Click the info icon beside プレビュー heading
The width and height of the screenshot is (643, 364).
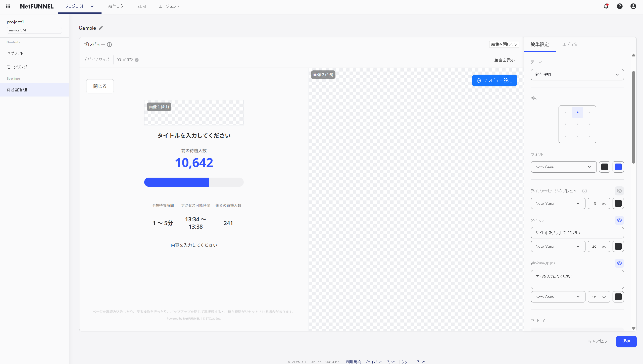(109, 44)
